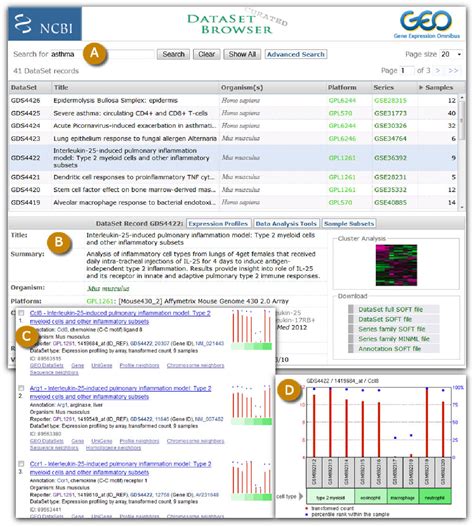Viewport: 474px width, 527px height.
Task: Click Mus musculus link in Organism field
Action: pos(108,288)
